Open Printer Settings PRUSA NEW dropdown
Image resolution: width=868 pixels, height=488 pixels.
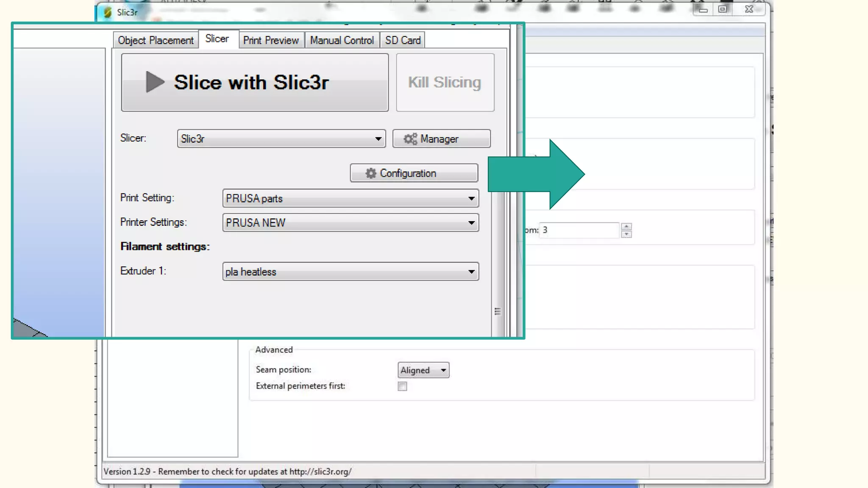pos(350,223)
